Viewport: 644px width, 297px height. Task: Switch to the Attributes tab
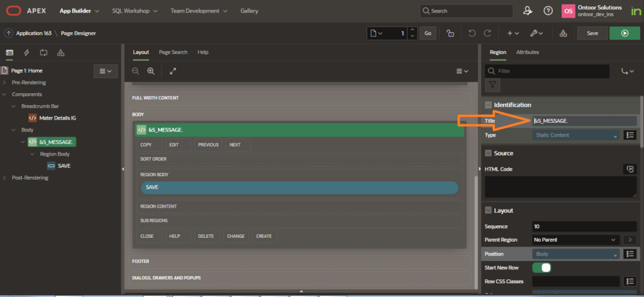[527, 52]
